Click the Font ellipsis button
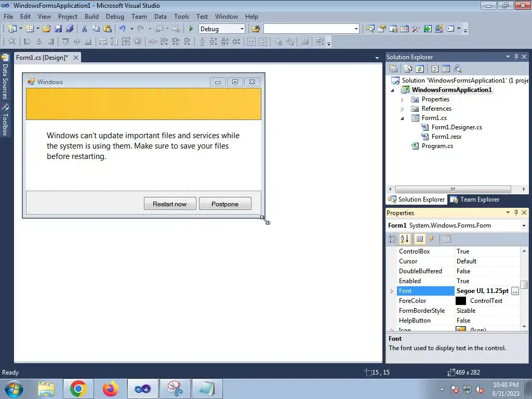 point(515,291)
